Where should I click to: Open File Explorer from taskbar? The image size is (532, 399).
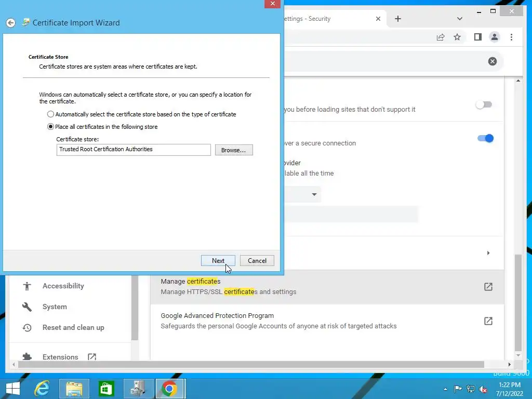(74, 389)
